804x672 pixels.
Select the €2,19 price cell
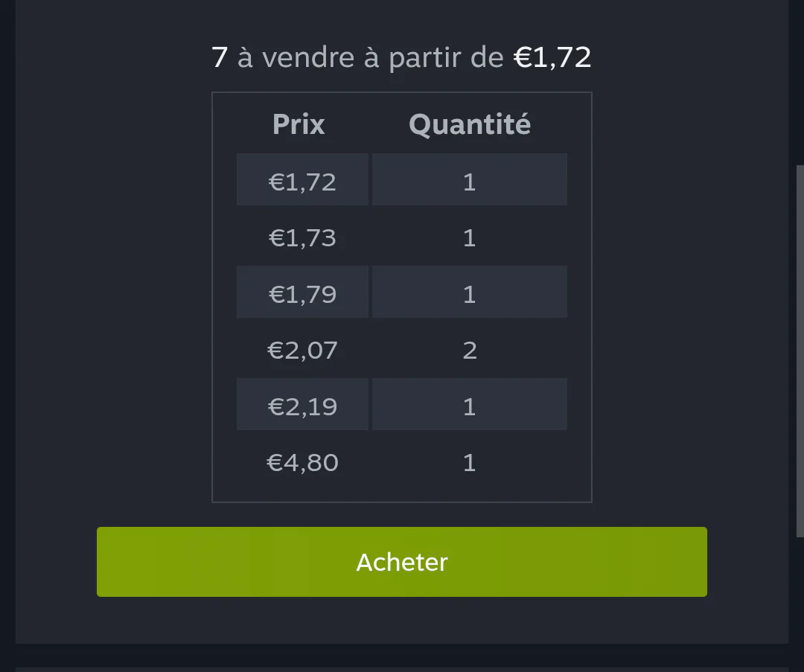pyautogui.click(x=302, y=404)
